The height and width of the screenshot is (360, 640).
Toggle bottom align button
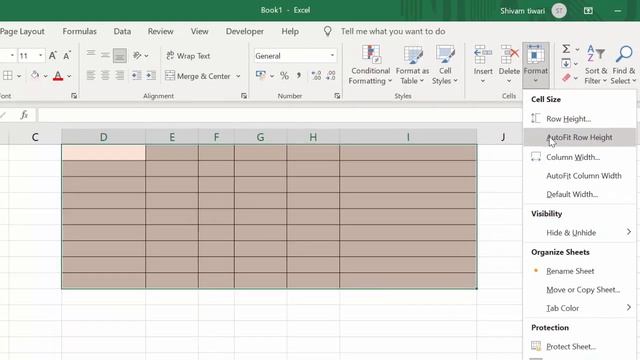point(120,56)
